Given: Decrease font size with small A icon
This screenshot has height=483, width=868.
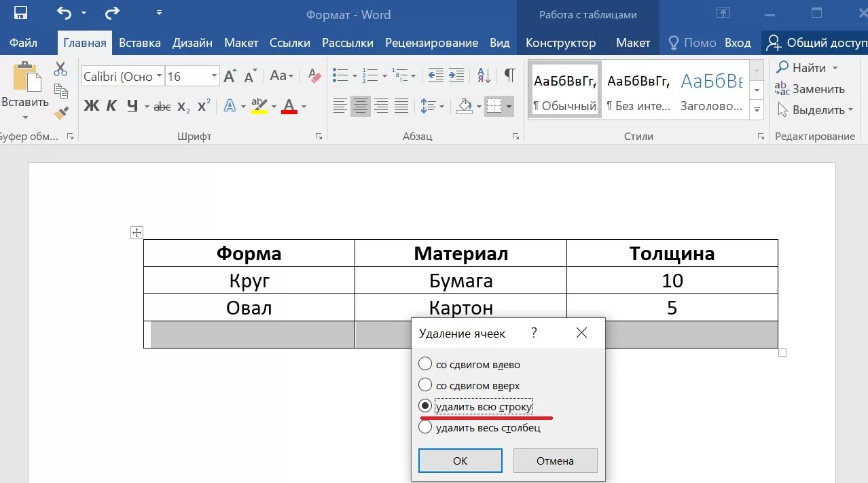Looking at the screenshot, I should 250,76.
